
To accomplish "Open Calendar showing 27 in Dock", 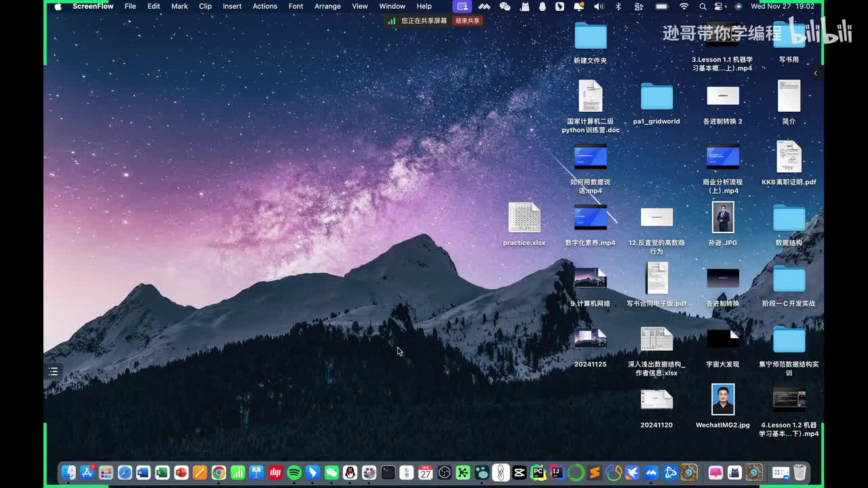I will (x=425, y=472).
